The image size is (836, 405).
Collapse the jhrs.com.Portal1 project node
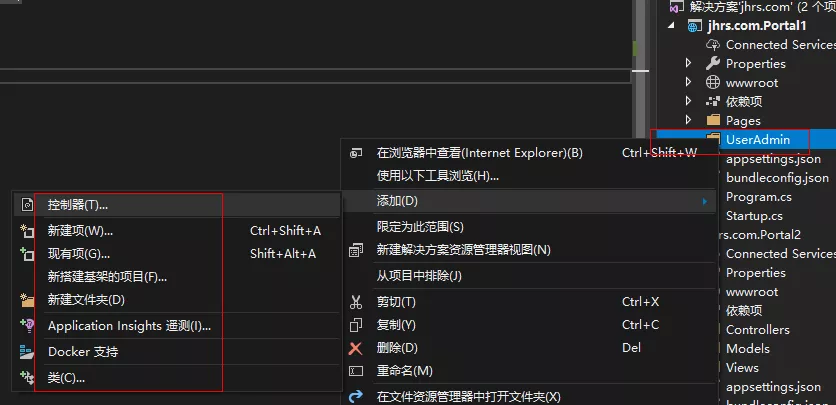[671, 26]
